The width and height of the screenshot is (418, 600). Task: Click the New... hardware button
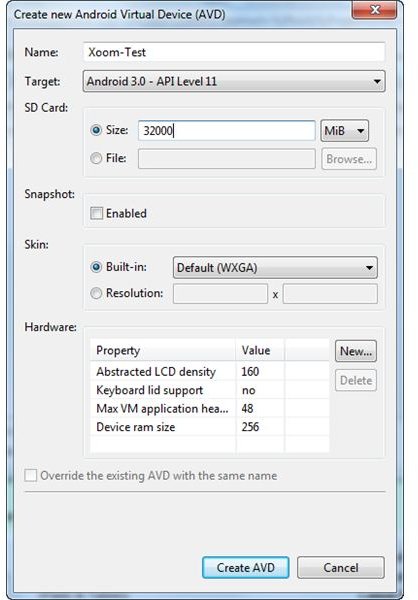pos(356,351)
